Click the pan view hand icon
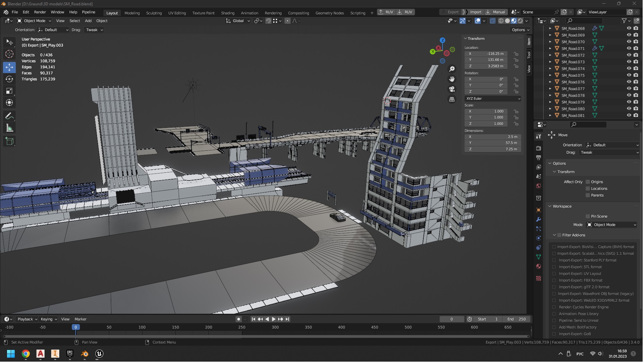 tap(453, 79)
